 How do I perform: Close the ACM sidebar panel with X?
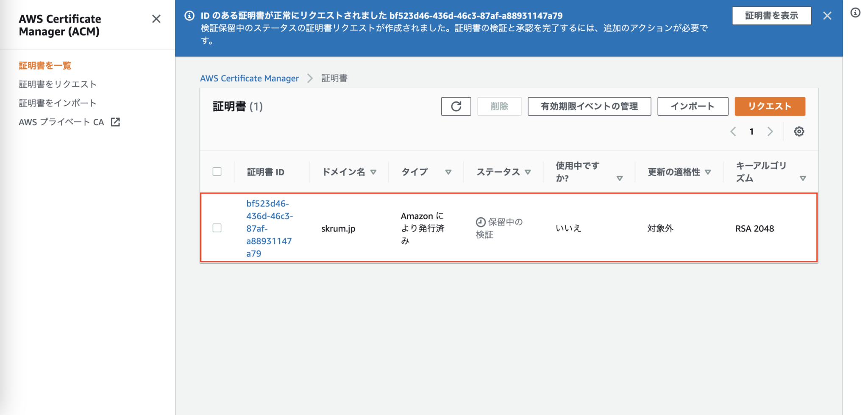pos(156,19)
